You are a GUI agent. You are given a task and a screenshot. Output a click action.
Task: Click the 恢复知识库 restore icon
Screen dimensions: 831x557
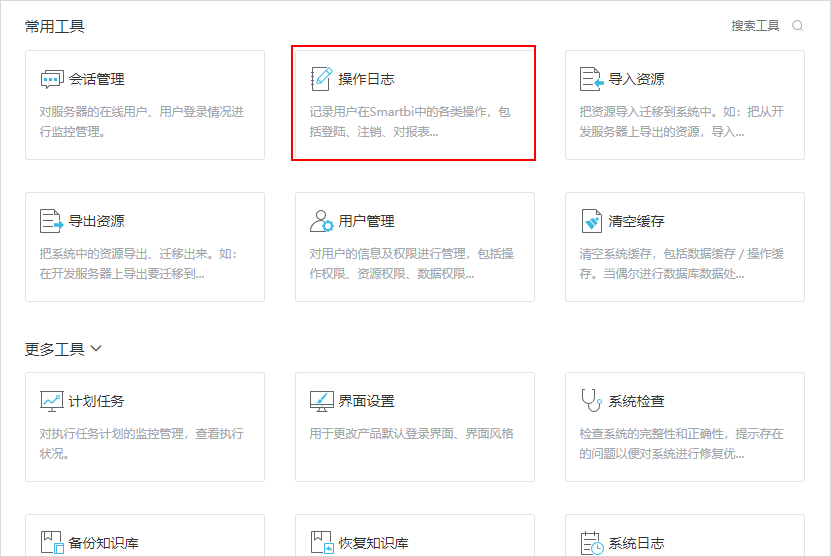[322, 543]
